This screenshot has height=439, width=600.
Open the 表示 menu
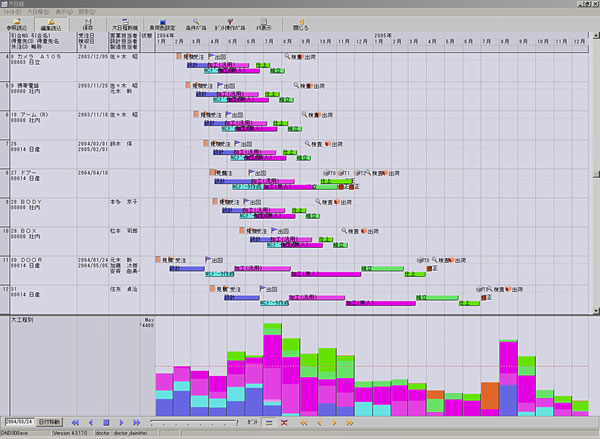tap(72, 12)
